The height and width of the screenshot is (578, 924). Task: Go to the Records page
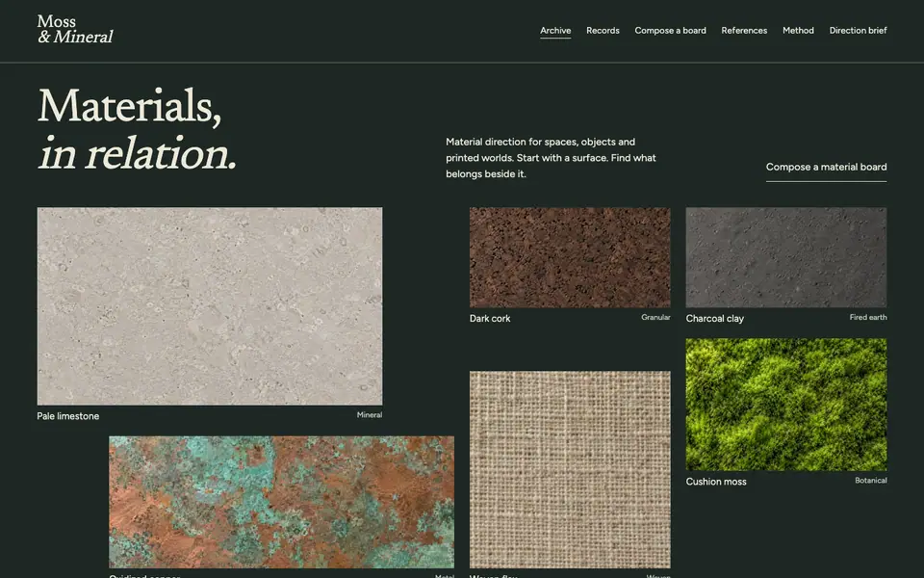603,31
